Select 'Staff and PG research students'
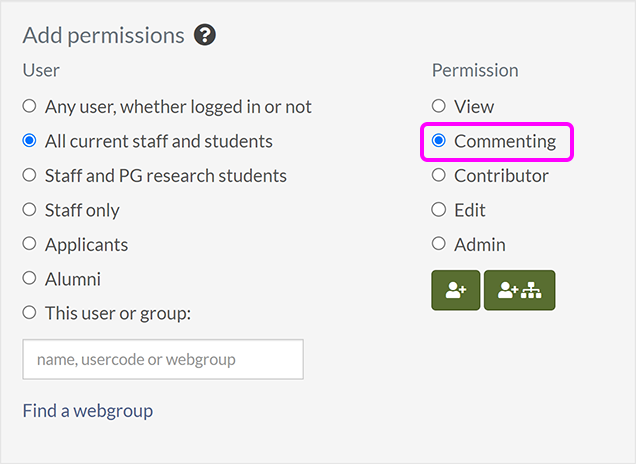Screen dimensions: 636x464 (29, 175)
